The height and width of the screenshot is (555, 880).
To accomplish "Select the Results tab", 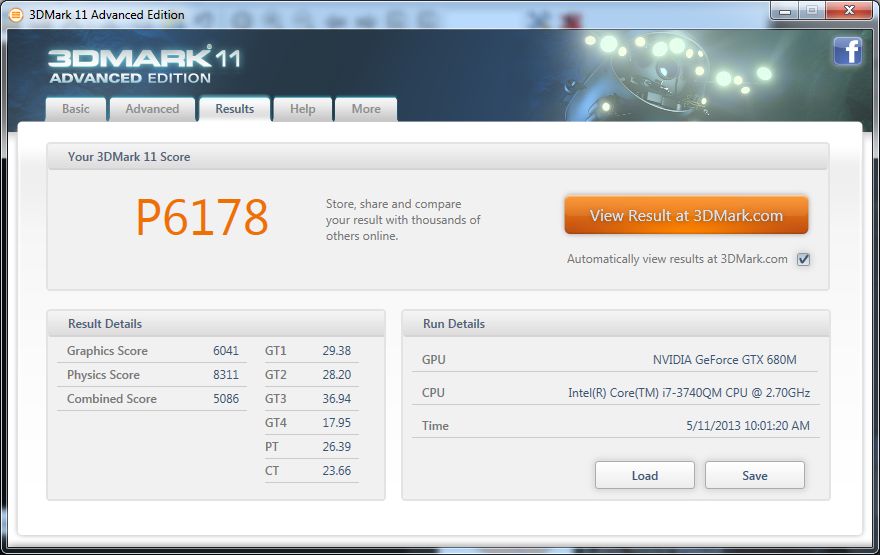I will [235, 109].
